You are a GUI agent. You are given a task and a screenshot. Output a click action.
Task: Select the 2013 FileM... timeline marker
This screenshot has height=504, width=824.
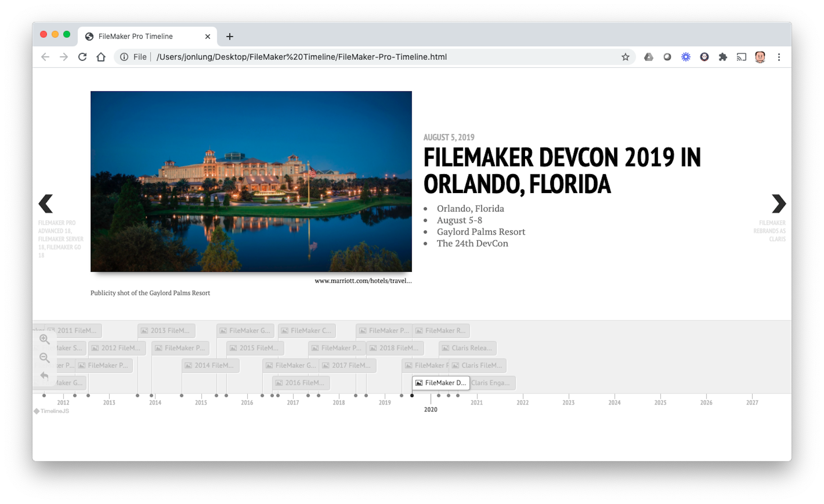click(x=167, y=331)
